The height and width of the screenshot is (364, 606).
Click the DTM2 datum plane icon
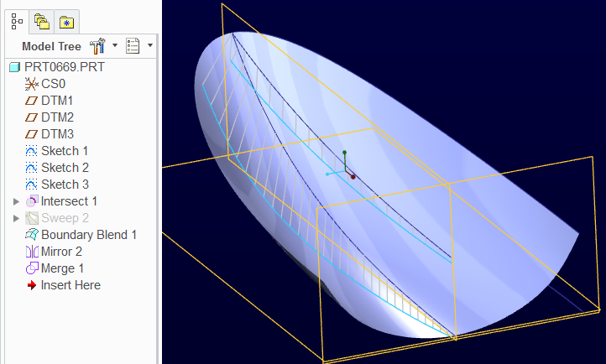(31, 117)
